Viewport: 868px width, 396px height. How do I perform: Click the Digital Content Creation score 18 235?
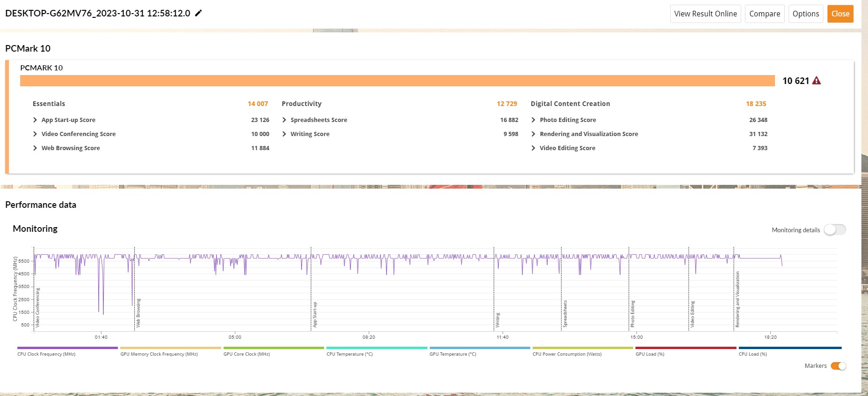[x=756, y=104]
